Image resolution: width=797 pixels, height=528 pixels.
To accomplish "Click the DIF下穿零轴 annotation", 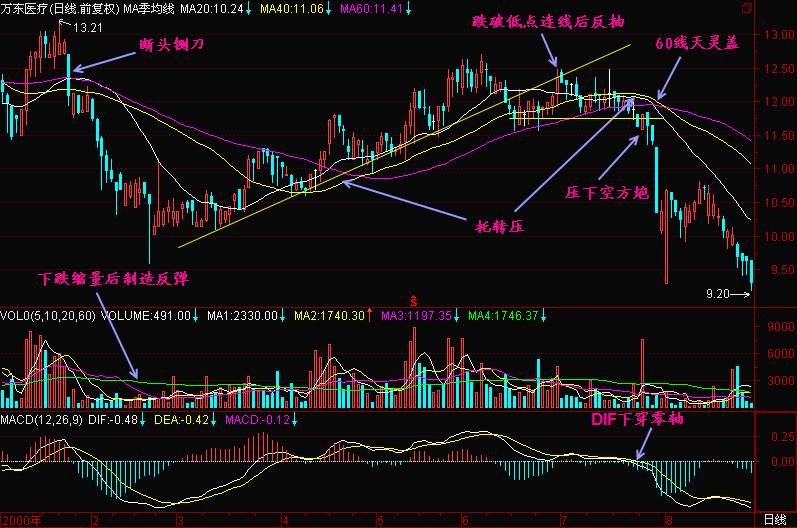I will point(635,420).
